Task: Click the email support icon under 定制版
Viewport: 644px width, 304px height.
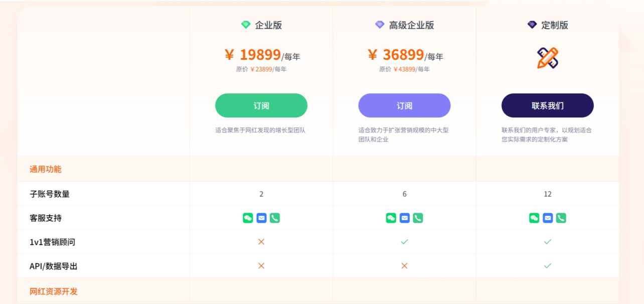Action: pos(548,218)
